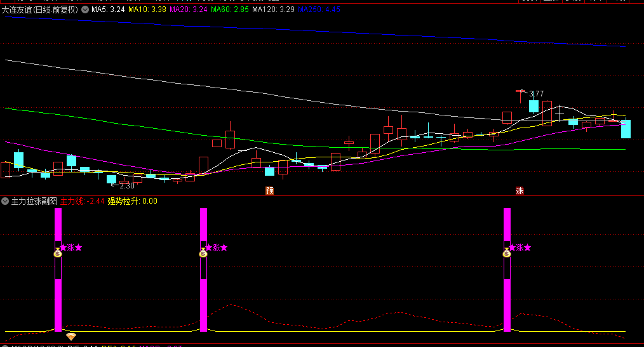Select the cyan candle below the 3.77 label

pos(533,106)
